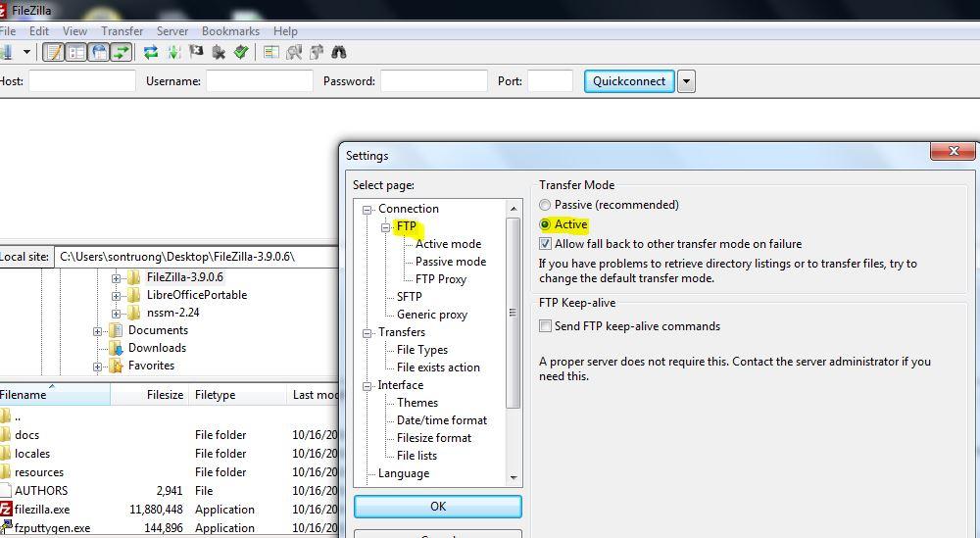This screenshot has height=538, width=980.
Task: Select FTP Proxy page in Settings tree
Action: coord(441,278)
